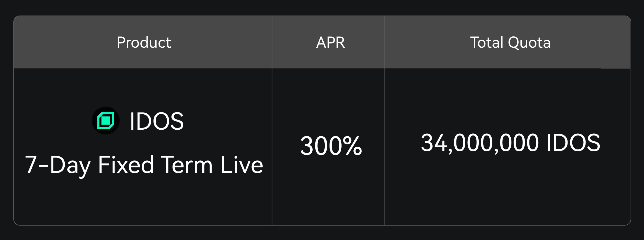644x240 pixels.
Task: Select the 7-Day Fixed Term Live label
Action: point(144,165)
